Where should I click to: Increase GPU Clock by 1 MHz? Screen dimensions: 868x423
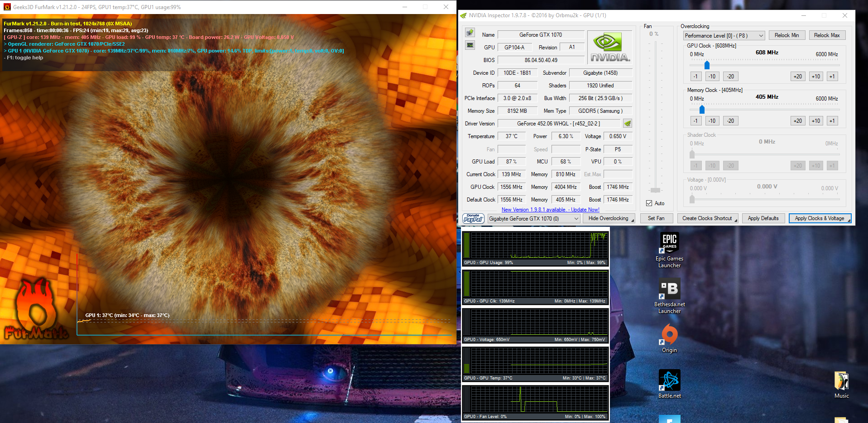832,77
